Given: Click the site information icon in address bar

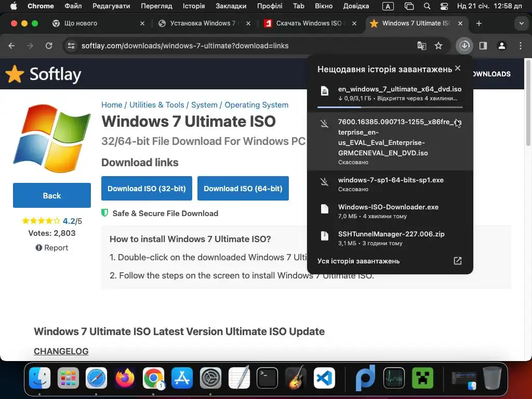Looking at the screenshot, I should pos(71,46).
